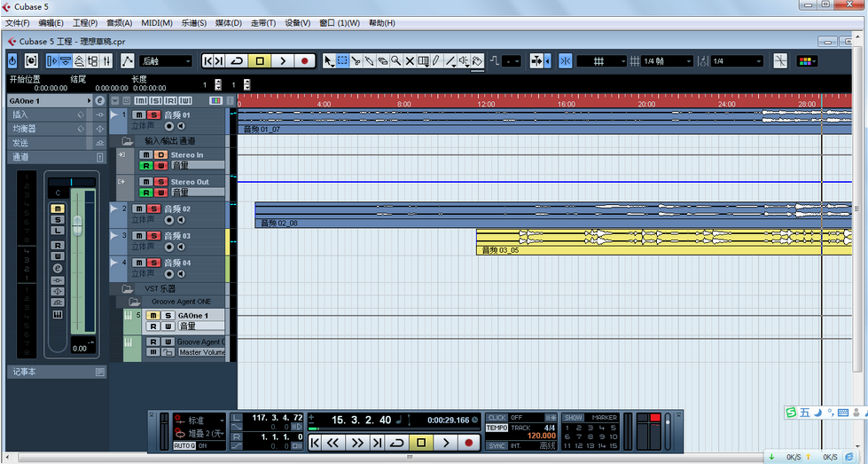Mute track 音频 01
This screenshot has width=868, height=464.
pyautogui.click(x=139, y=114)
